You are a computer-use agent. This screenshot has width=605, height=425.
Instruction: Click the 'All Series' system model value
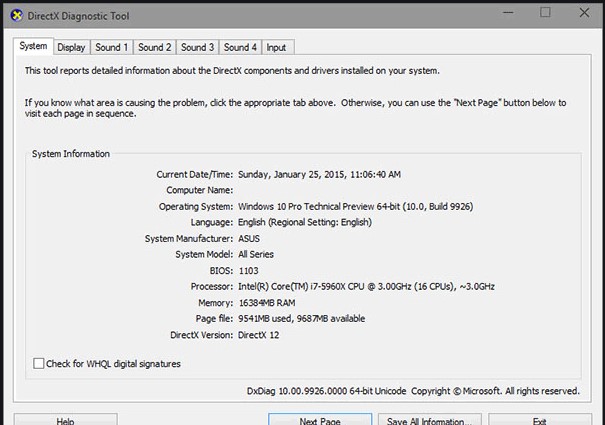[x=256, y=254]
